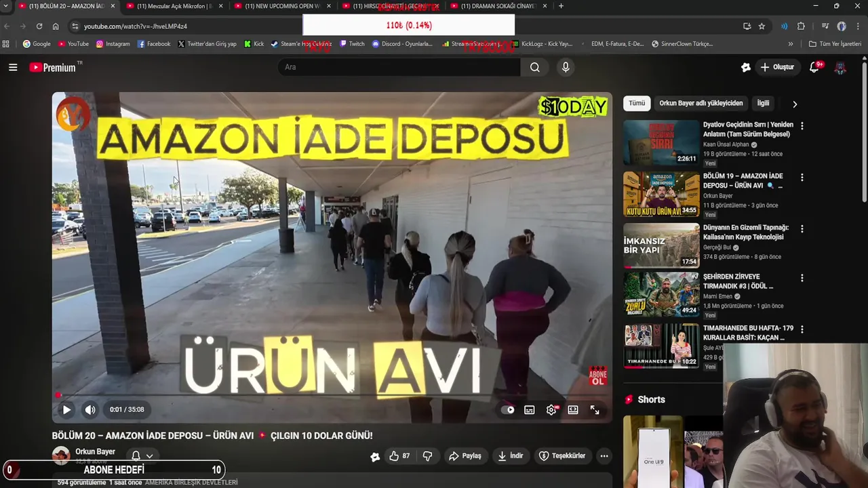The height and width of the screenshot is (488, 868).
Task: Click the address bar URL
Action: (x=135, y=26)
